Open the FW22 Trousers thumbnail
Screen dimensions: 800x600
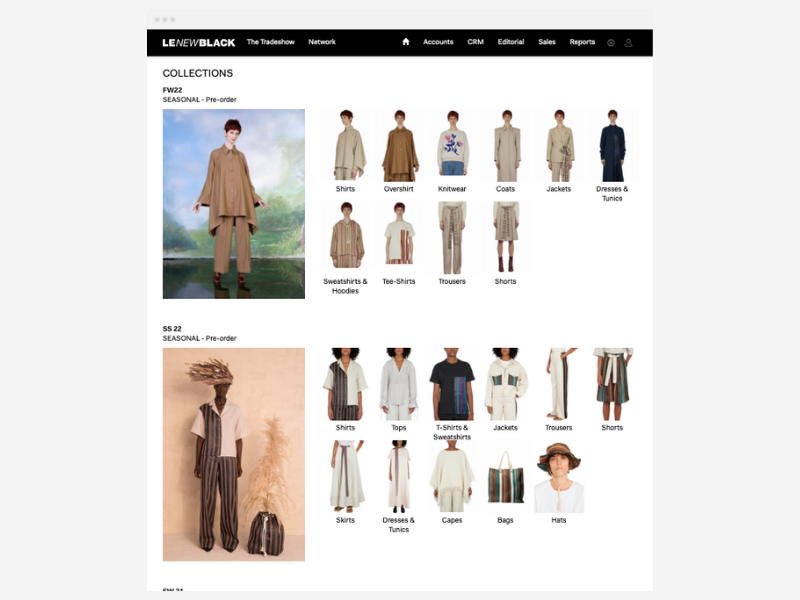click(x=452, y=238)
